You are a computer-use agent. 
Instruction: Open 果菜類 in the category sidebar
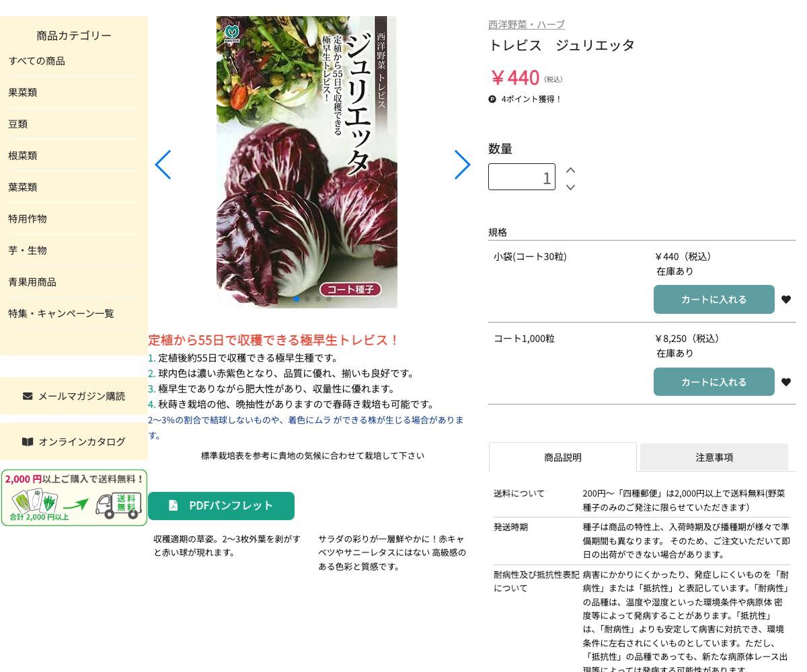coord(23,93)
